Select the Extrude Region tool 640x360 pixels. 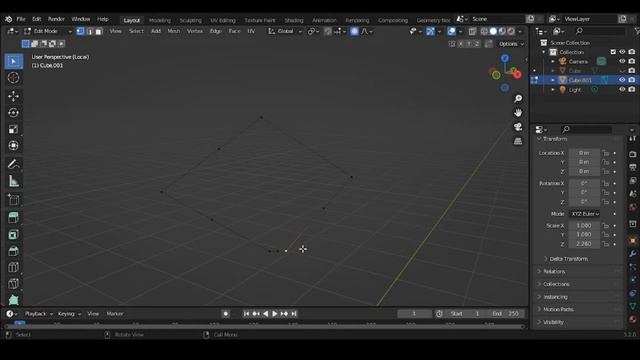[x=13, y=218]
